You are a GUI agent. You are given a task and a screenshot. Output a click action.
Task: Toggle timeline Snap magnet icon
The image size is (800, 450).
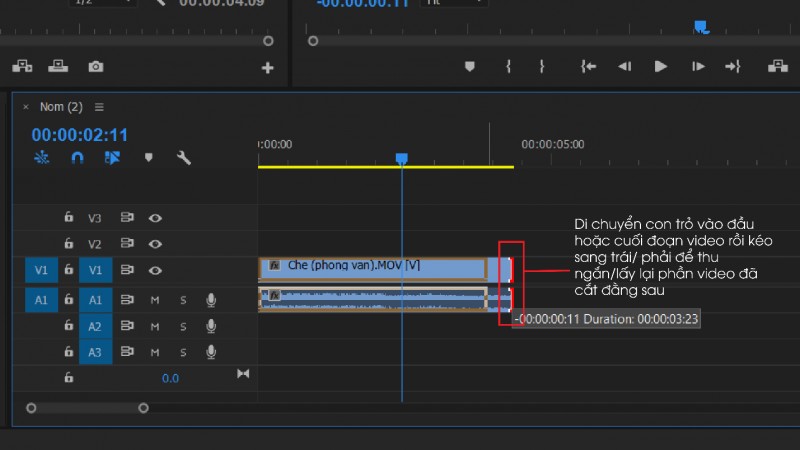(77, 158)
